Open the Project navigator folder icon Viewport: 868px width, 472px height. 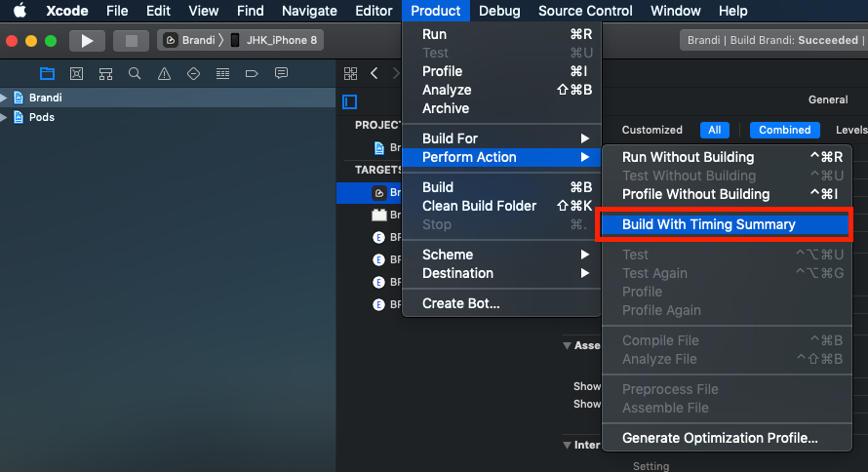click(x=47, y=74)
